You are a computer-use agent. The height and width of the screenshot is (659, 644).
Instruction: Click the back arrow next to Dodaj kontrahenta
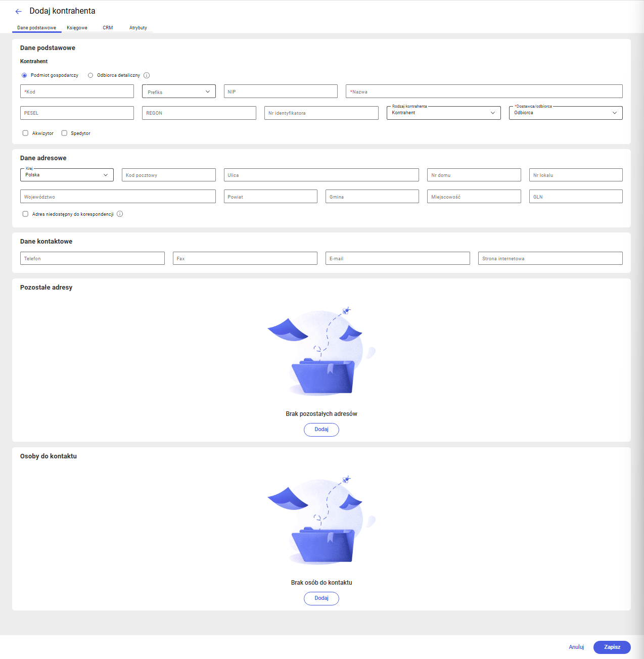[x=19, y=11]
